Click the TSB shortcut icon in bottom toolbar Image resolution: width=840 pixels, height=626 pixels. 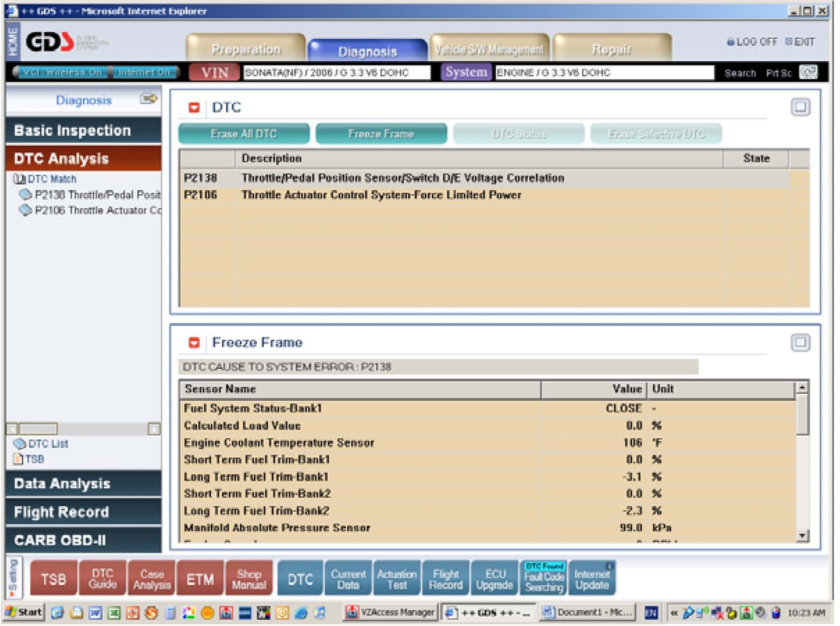53,579
